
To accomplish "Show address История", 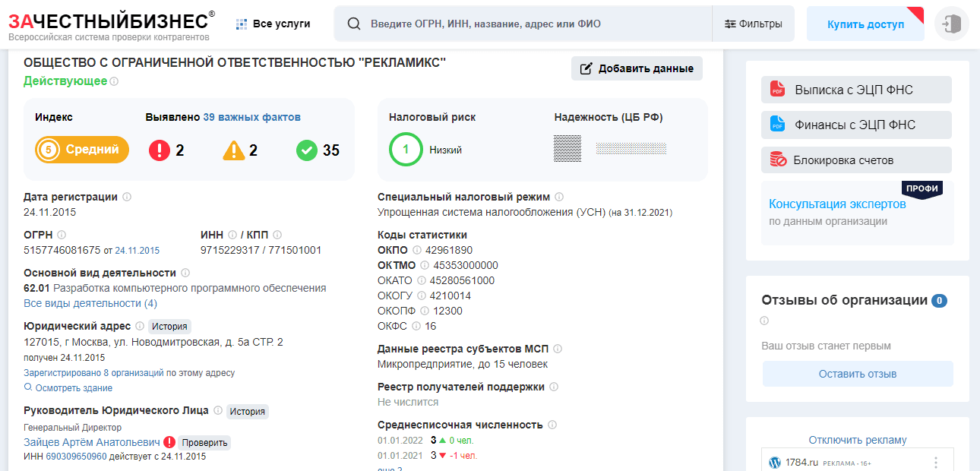I will point(169,327).
